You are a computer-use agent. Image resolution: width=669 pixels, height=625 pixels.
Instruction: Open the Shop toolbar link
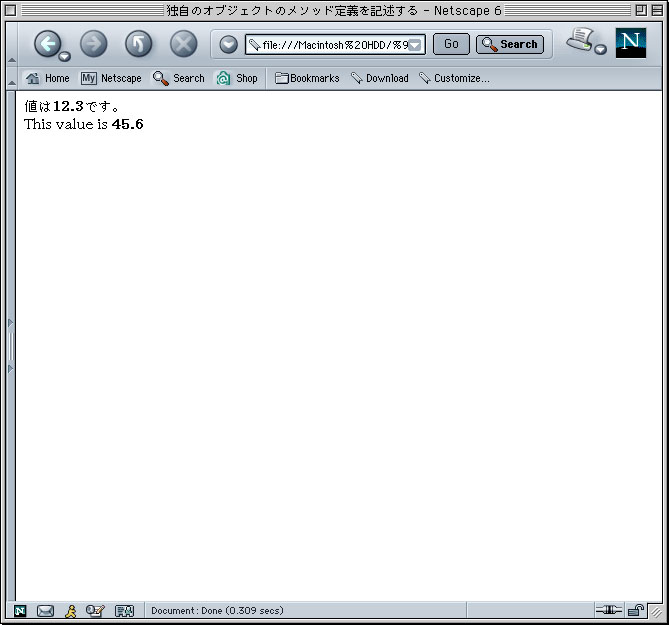(237, 78)
